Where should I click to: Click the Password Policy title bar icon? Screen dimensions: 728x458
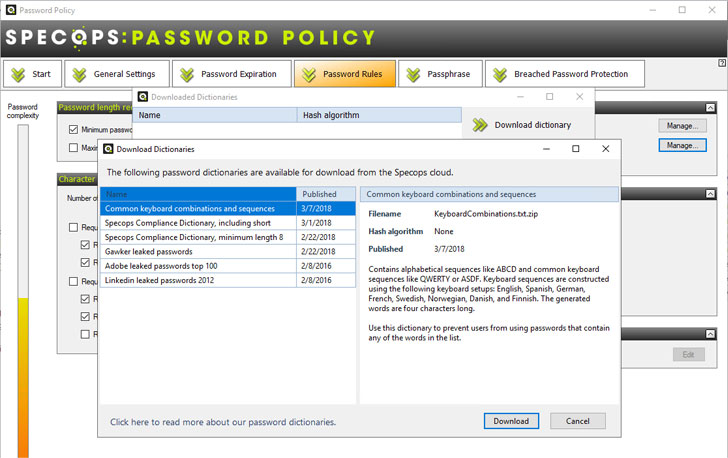coord(11,10)
